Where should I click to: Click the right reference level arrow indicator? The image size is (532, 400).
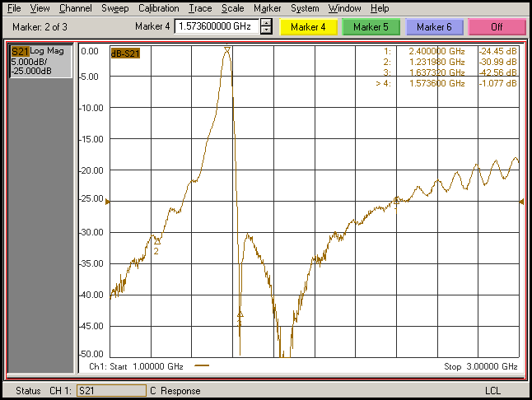521,202
